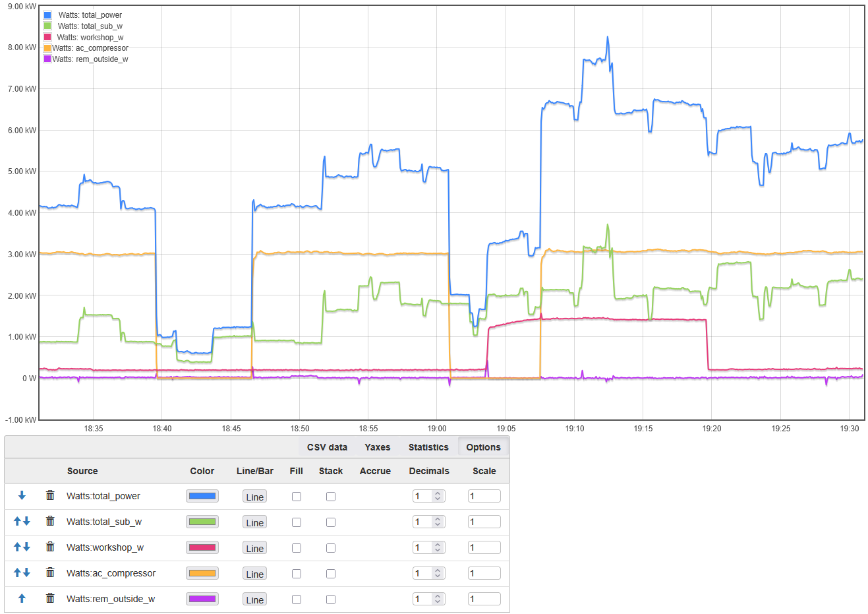
Task: Move total_power row down with arrow
Action: tap(22, 496)
